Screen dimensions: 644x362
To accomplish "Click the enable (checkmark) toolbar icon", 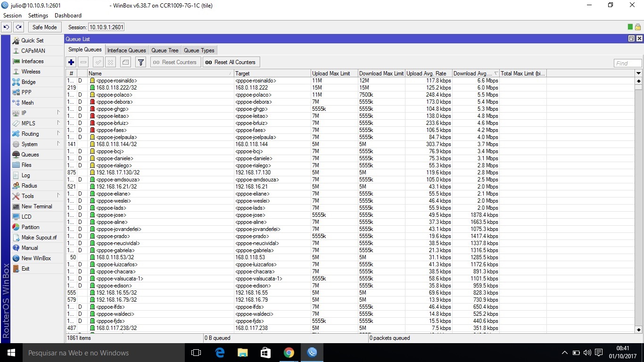I will click(x=98, y=62).
